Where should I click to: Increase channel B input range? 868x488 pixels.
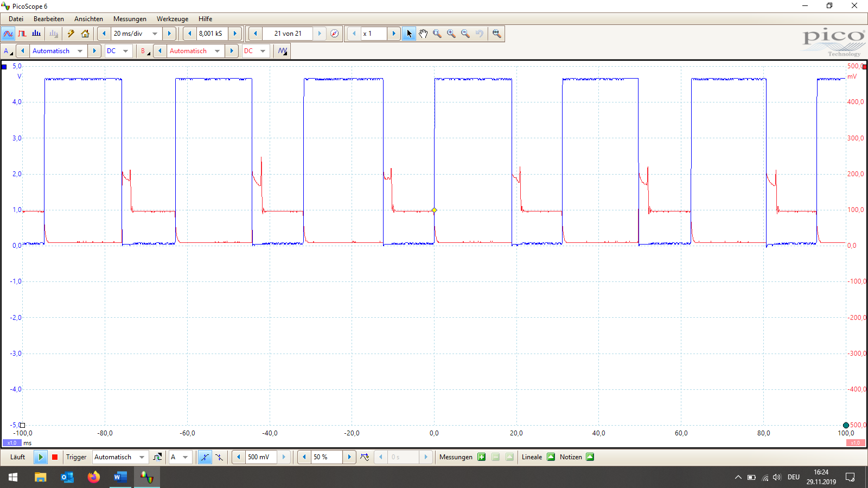pyautogui.click(x=232, y=51)
